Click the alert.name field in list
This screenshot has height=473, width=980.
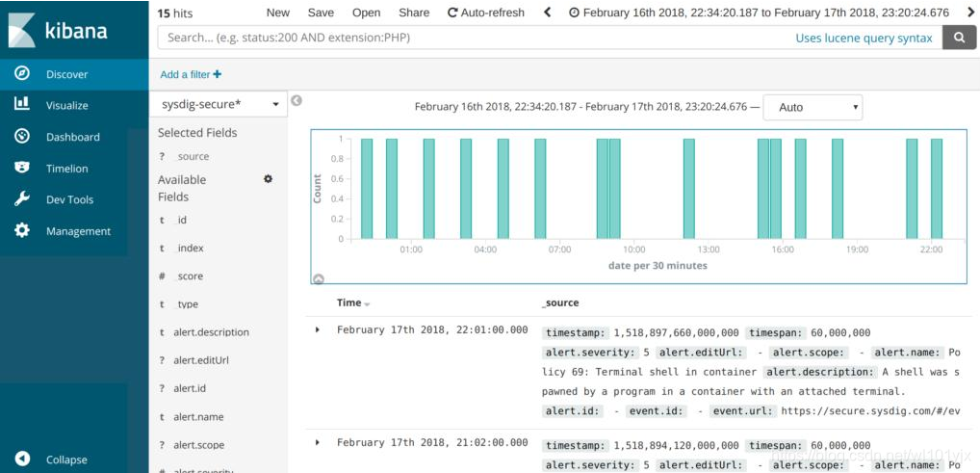[x=198, y=417]
